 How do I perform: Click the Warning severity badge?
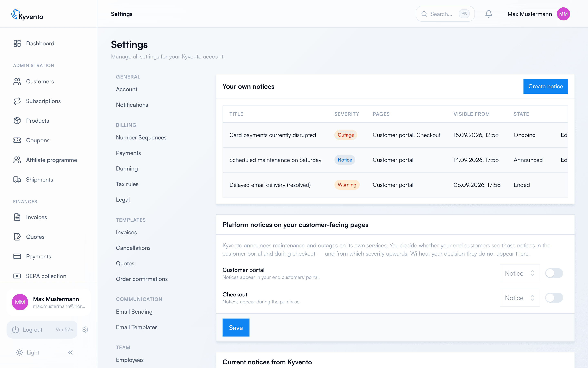(347, 185)
